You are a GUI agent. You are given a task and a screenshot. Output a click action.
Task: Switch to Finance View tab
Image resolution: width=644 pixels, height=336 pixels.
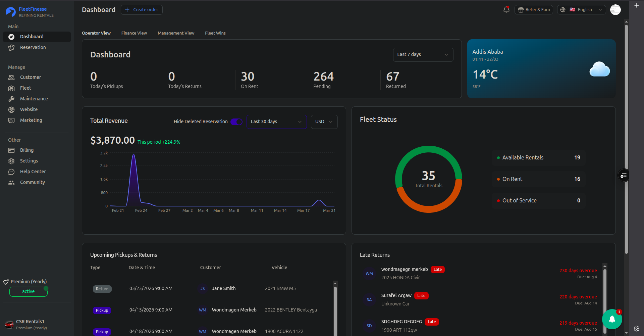[134, 33]
